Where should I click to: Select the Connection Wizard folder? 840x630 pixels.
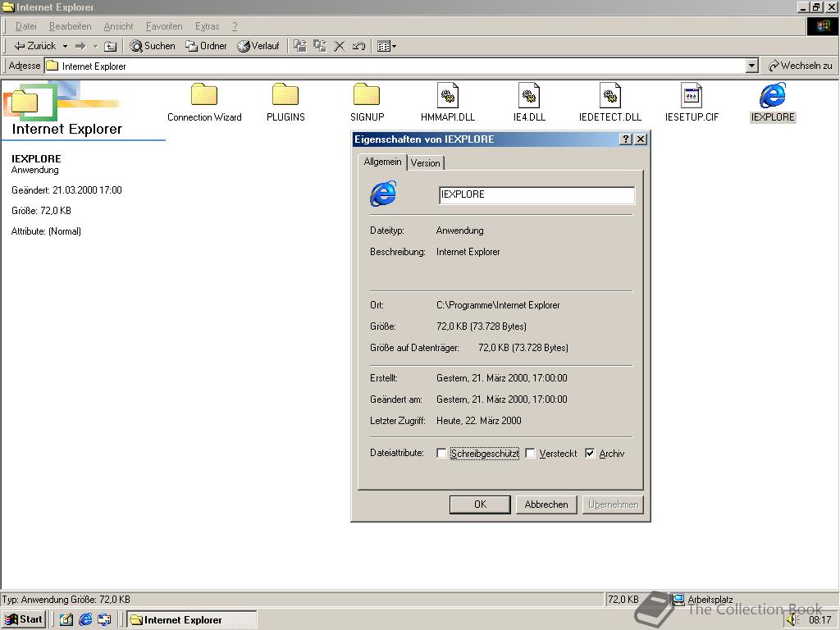pos(204,103)
